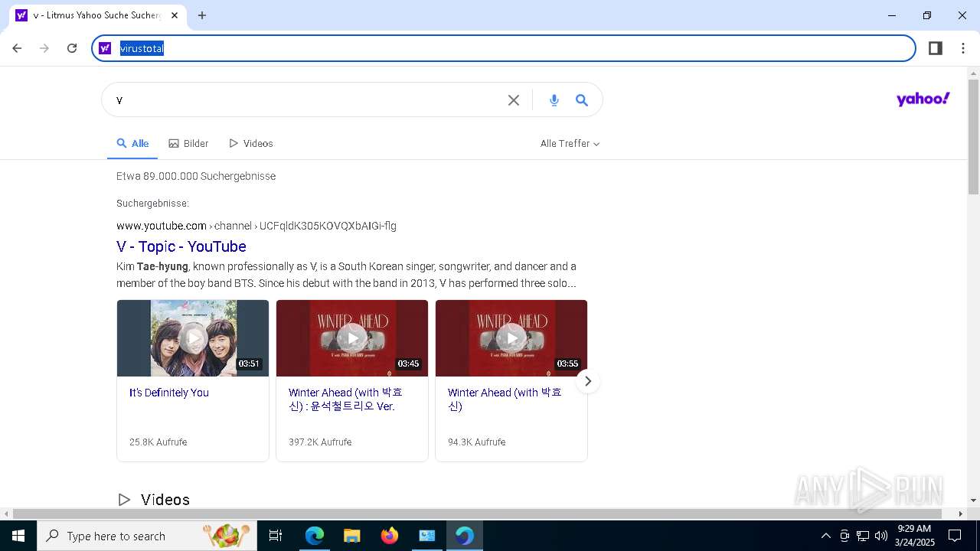This screenshot has height=551, width=980.
Task: Click the taskbar search box
Action: click(147, 536)
